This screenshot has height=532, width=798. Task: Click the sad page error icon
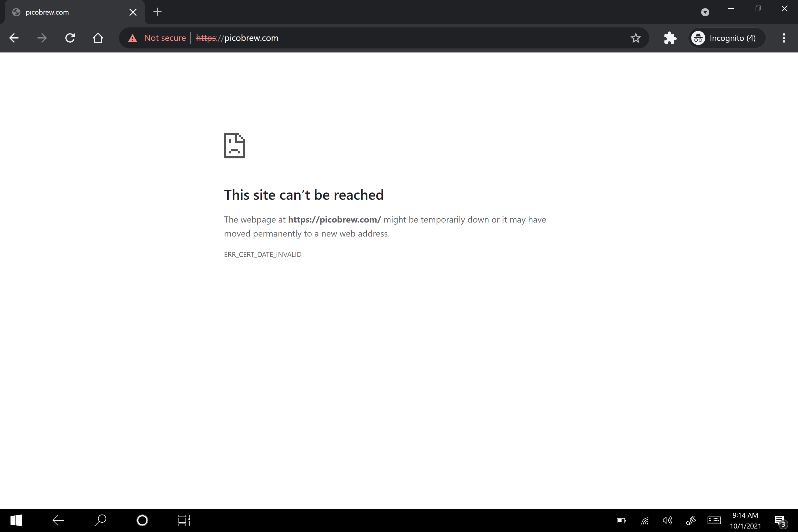(235, 146)
